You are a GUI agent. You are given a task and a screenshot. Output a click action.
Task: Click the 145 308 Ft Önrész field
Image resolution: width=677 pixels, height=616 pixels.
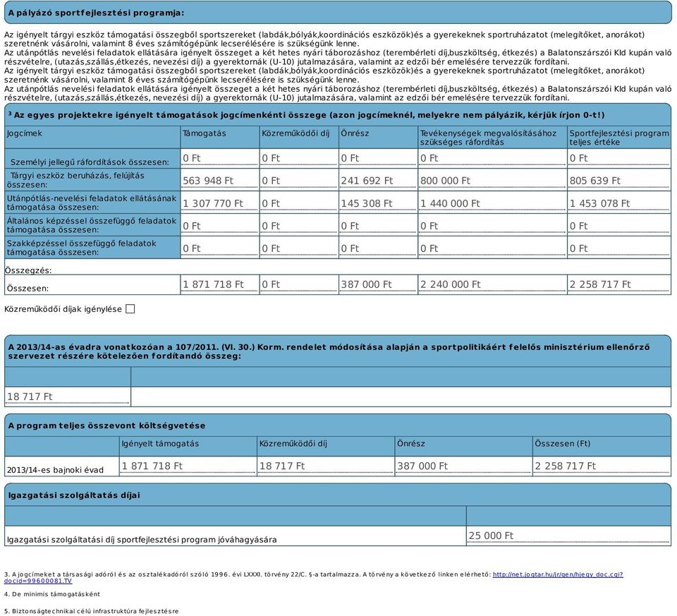click(377, 203)
